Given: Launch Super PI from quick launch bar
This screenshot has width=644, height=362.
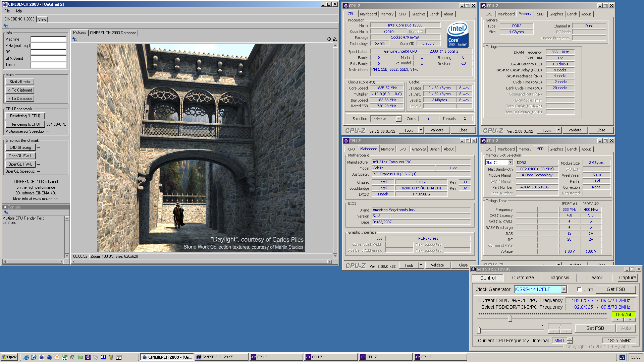Looking at the screenshot, I should (65, 357).
